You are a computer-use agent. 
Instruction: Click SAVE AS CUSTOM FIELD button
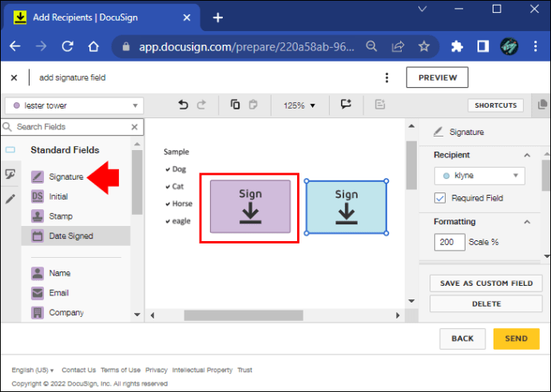pos(486,283)
